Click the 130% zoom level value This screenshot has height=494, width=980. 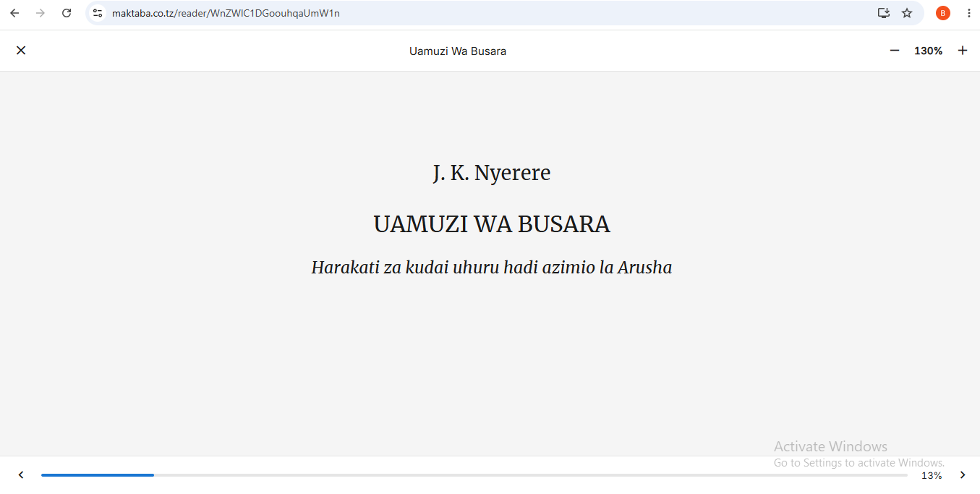(929, 51)
